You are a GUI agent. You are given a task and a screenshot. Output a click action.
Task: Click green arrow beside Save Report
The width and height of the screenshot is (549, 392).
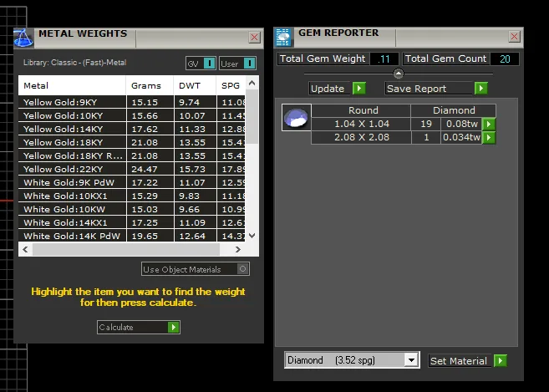coord(481,89)
